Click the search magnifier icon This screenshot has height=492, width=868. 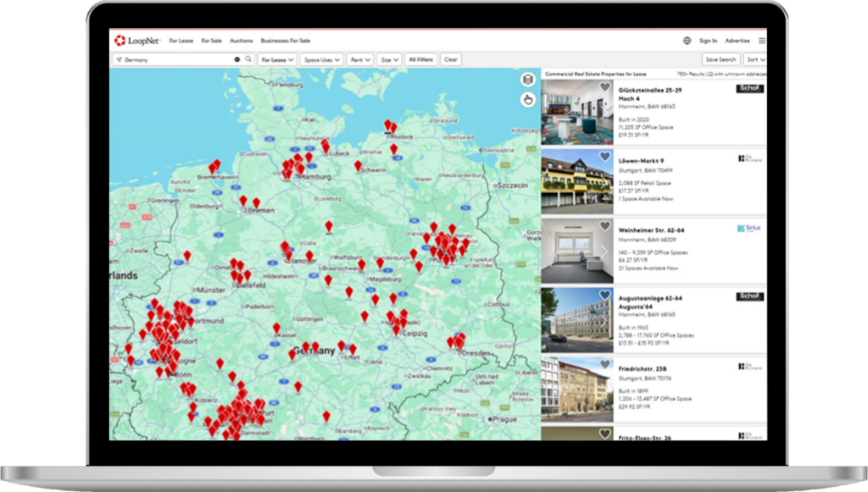[248, 59]
